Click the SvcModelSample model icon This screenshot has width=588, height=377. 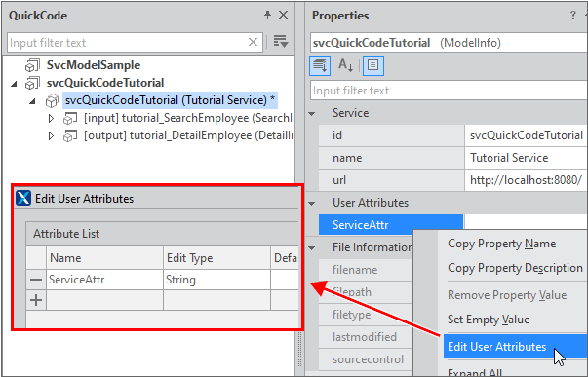click(x=32, y=65)
